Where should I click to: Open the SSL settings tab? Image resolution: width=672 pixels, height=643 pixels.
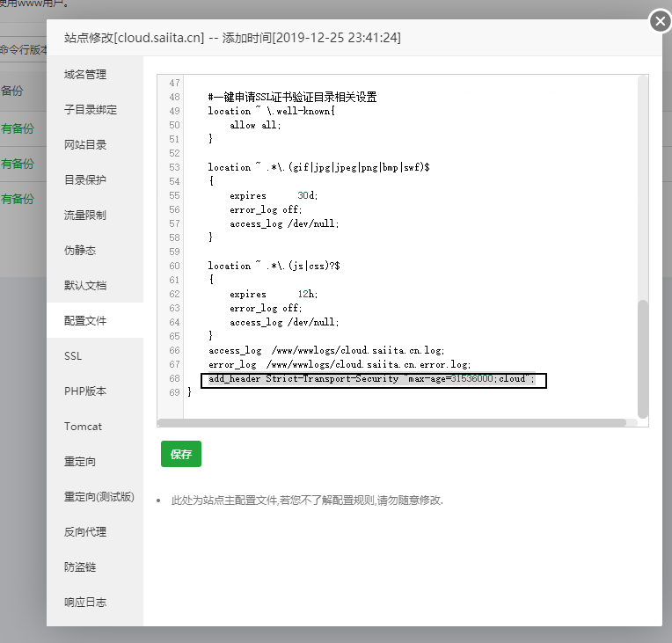coord(73,356)
